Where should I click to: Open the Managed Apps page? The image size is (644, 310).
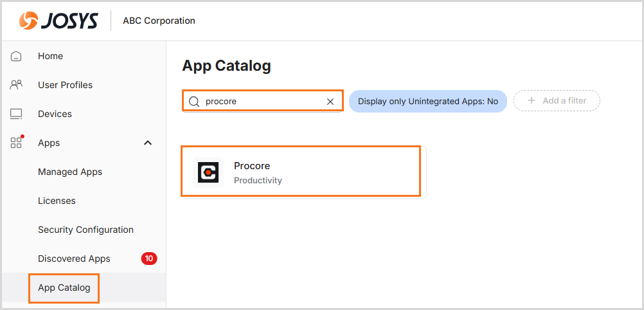(70, 172)
